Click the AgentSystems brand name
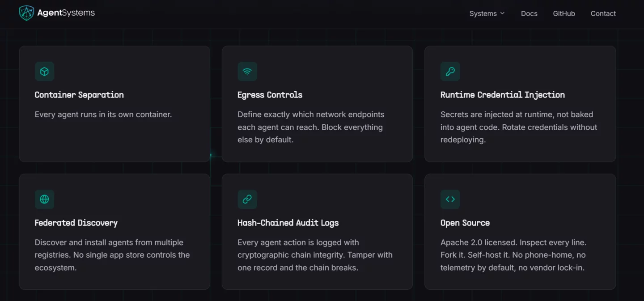The height and width of the screenshot is (301, 644). (x=66, y=13)
